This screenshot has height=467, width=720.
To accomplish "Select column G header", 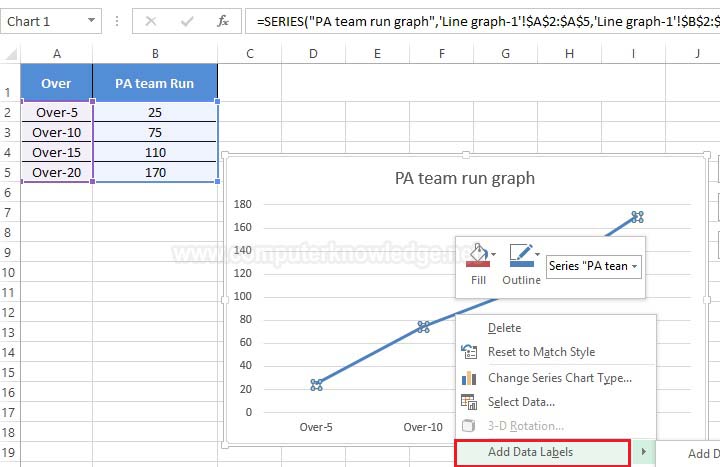I will [x=506, y=54].
